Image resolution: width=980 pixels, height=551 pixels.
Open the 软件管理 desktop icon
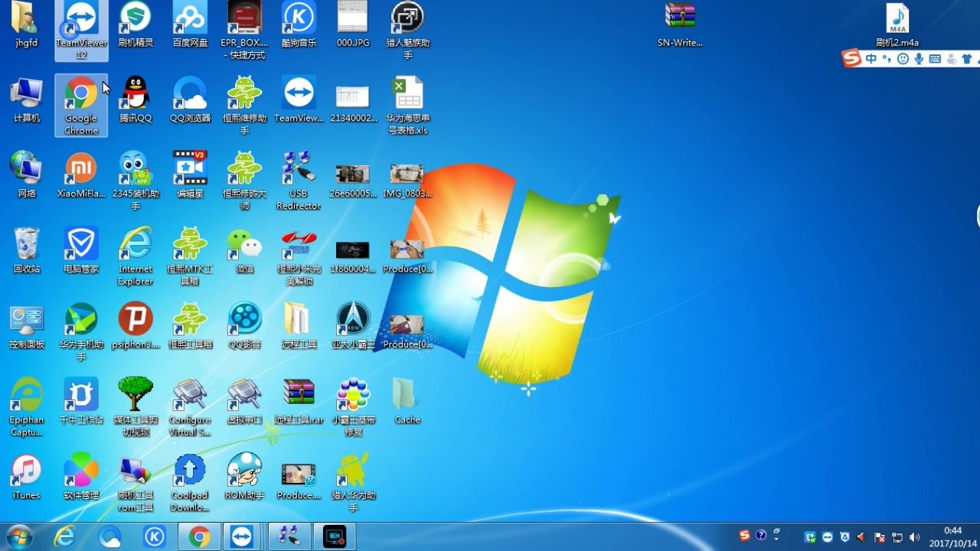click(81, 476)
